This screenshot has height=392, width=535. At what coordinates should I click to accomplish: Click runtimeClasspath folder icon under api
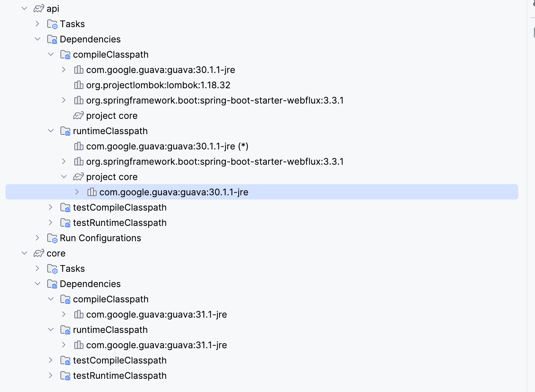(65, 131)
